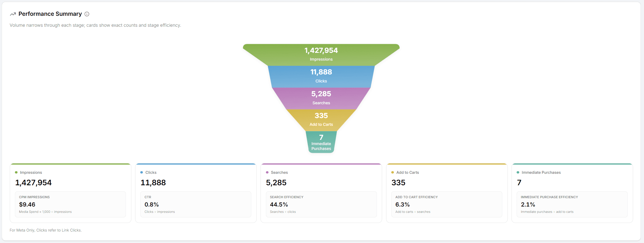The width and height of the screenshot is (644, 243).
Task: Click the 'Searches ÷ clicks' formula text
Action: click(283, 212)
